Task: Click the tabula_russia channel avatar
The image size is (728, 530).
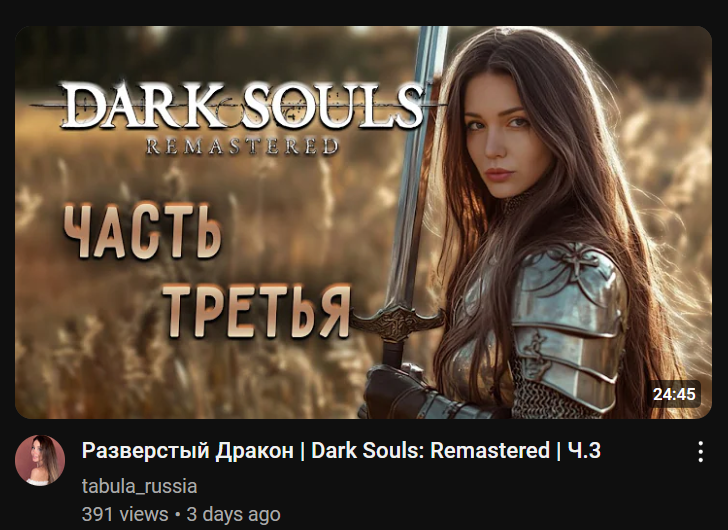Action: coord(40,460)
